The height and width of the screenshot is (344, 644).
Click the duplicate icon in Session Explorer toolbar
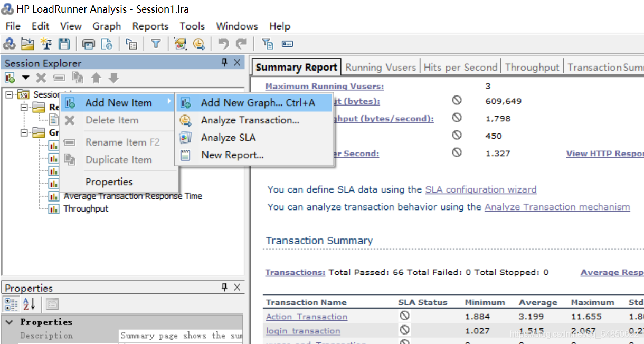(x=78, y=78)
